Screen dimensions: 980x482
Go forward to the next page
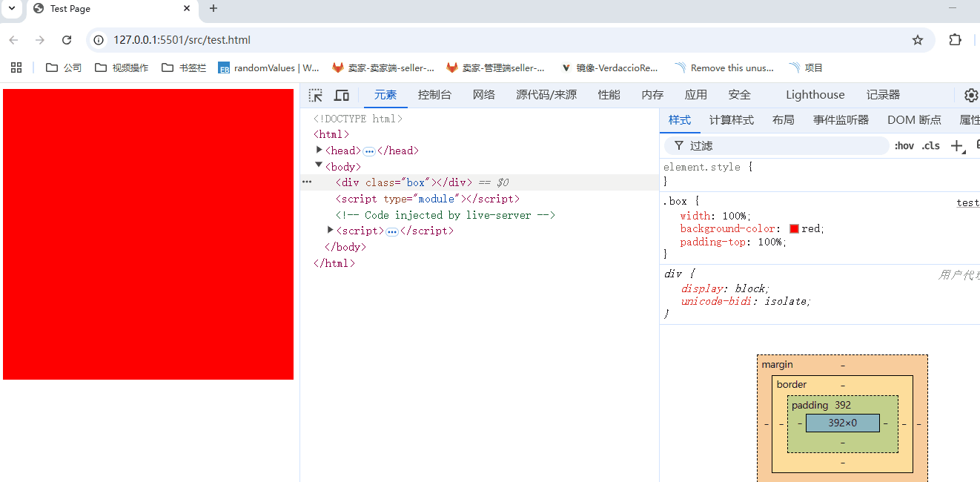(40, 40)
